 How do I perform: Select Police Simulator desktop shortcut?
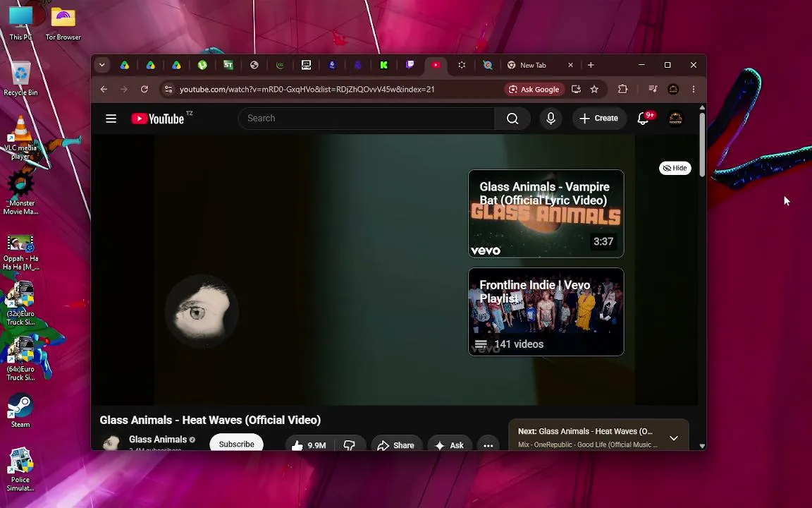[20, 469]
